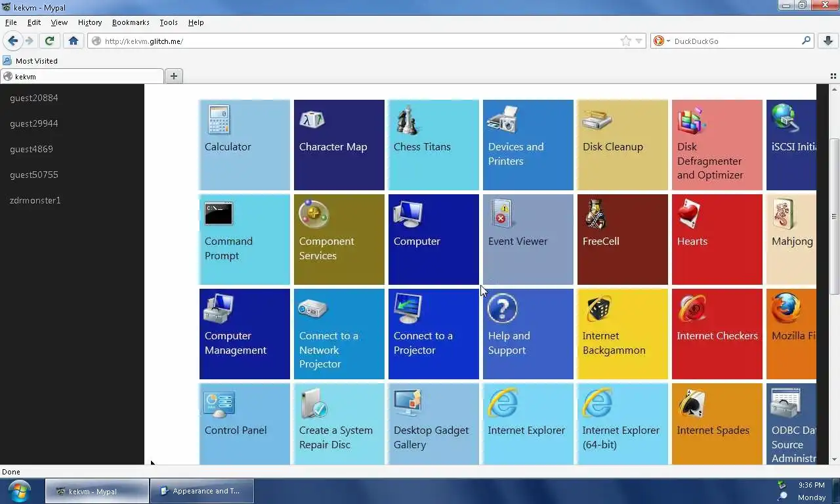Launch the Hearts tile

[x=717, y=240]
